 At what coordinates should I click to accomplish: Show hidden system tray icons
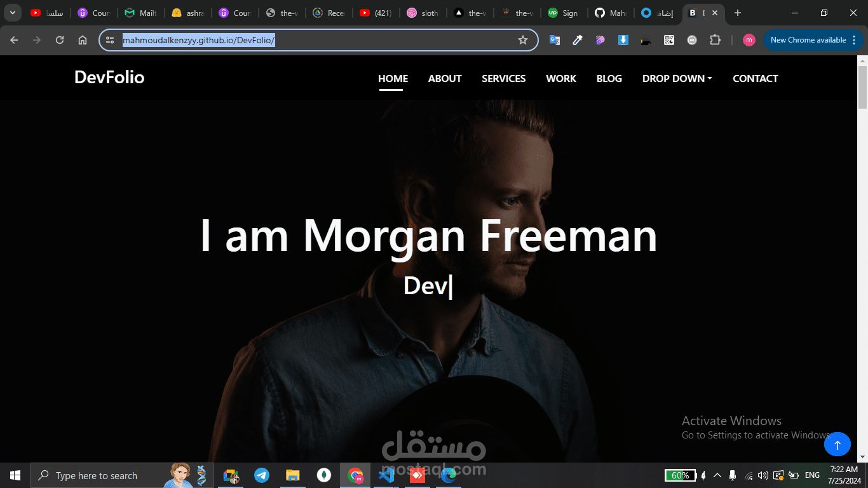tap(717, 475)
